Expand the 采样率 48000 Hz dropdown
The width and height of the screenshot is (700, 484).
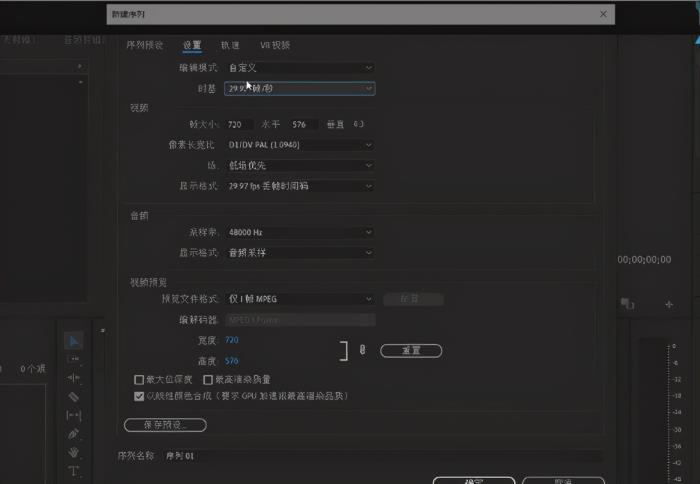click(x=299, y=232)
